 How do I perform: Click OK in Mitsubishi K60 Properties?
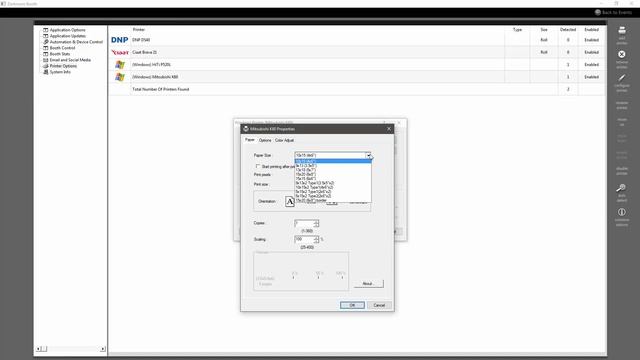(352, 305)
